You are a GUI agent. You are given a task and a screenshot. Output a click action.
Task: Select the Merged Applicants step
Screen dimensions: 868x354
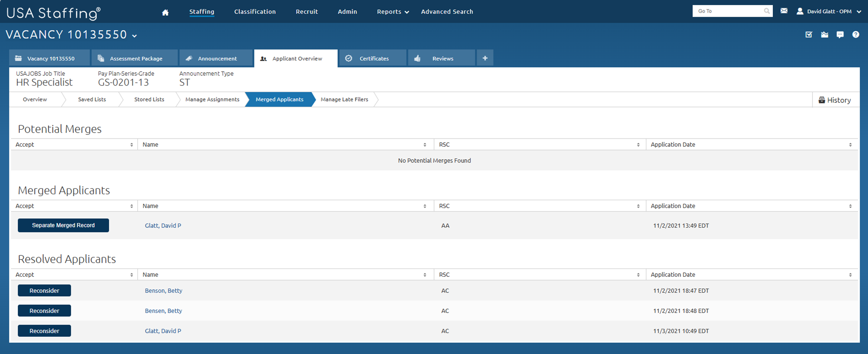pyautogui.click(x=280, y=99)
